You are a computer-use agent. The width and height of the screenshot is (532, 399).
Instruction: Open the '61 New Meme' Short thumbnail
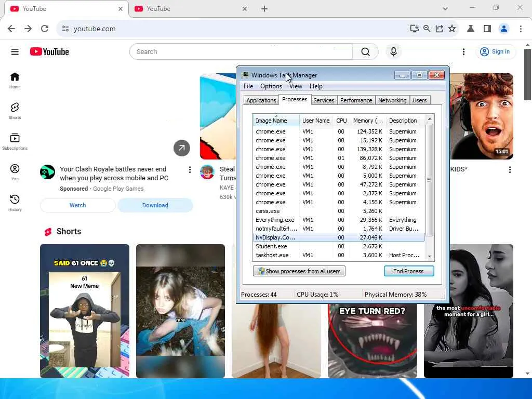point(85,311)
